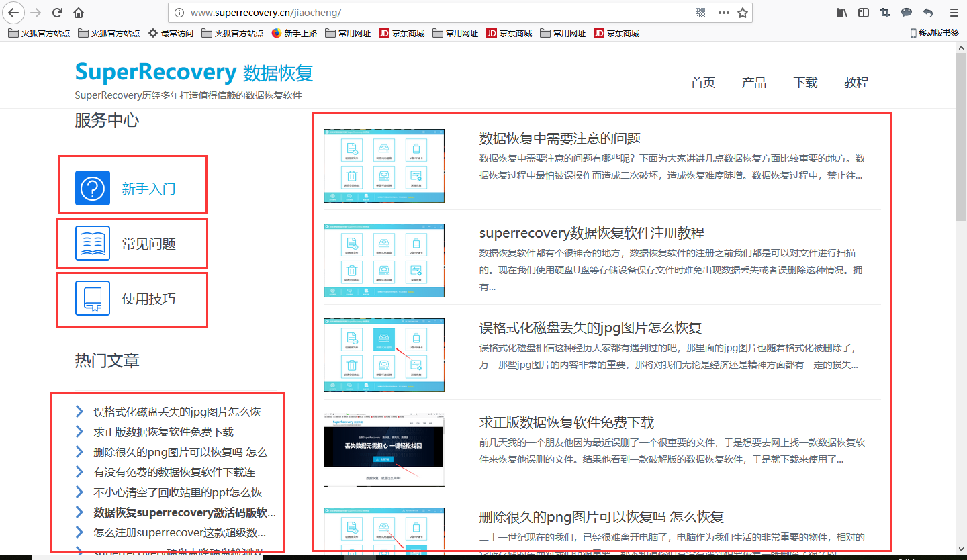This screenshot has width=967, height=560.
Task: Click gear icon beside 最常访问 bookmark
Action: click(x=153, y=33)
